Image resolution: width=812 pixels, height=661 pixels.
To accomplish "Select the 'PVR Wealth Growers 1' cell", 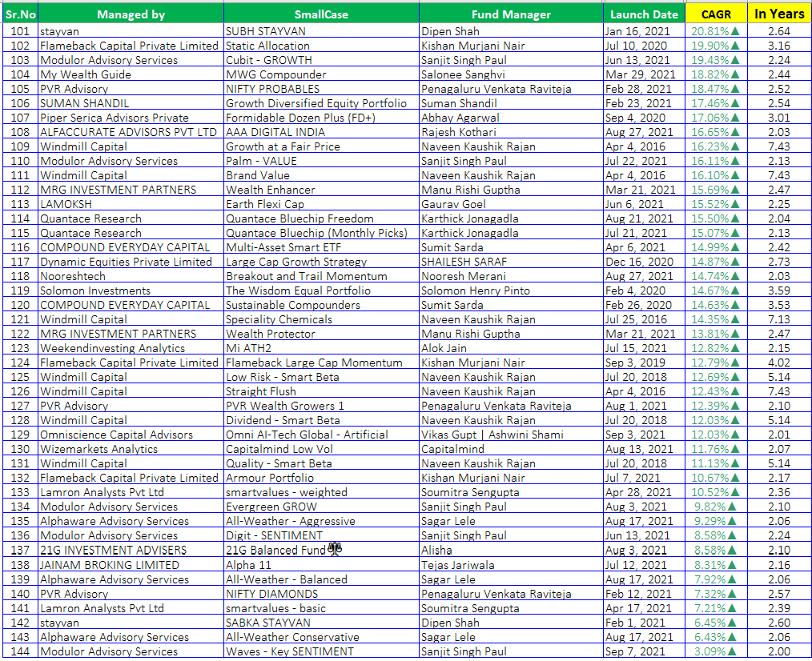I will [x=322, y=407].
